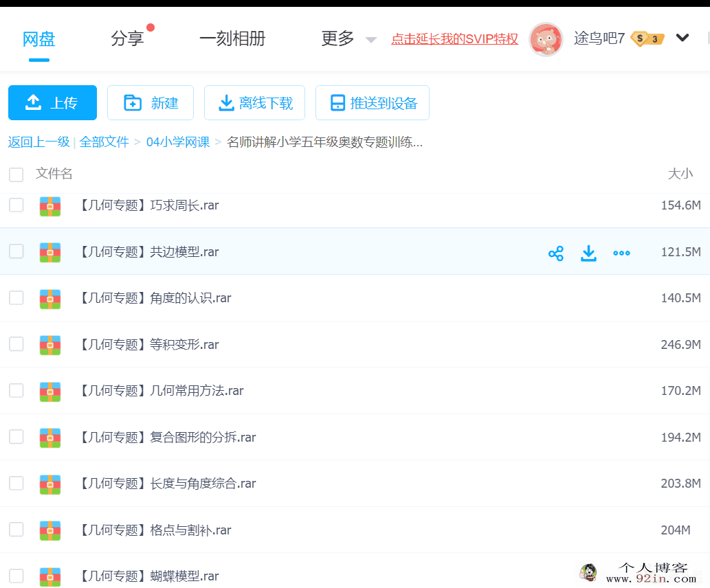This screenshot has height=588, width=710.
Task: Open the account dropdown chevron
Action: pos(683,38)
